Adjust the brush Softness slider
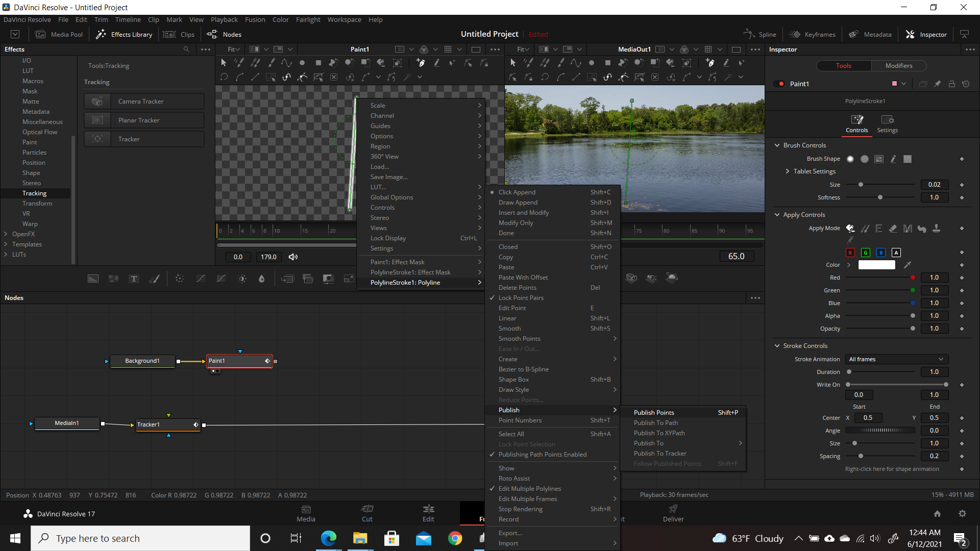980x551 pixels. click(x=880, y=197)
